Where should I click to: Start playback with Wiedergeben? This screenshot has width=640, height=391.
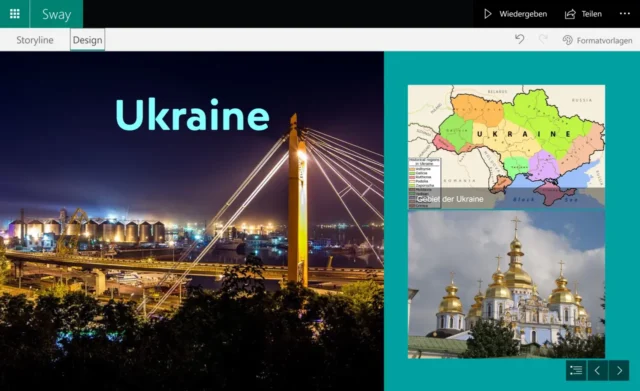515,14
